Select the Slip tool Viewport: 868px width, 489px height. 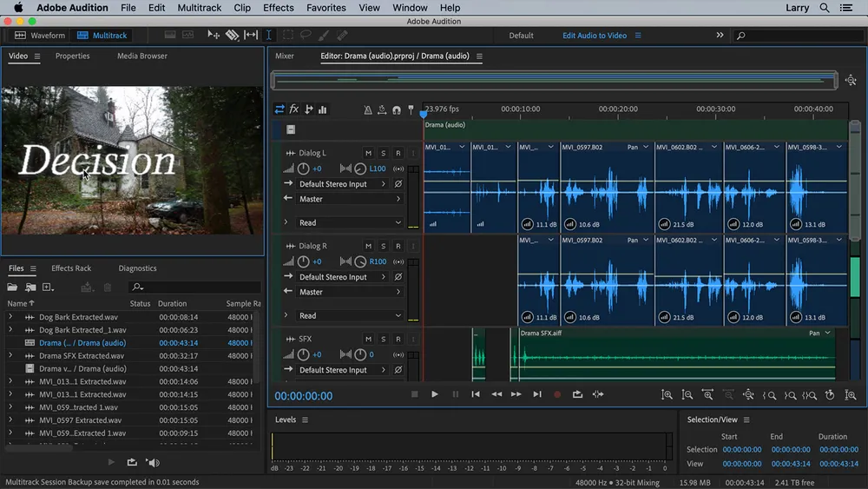[251, 35]
